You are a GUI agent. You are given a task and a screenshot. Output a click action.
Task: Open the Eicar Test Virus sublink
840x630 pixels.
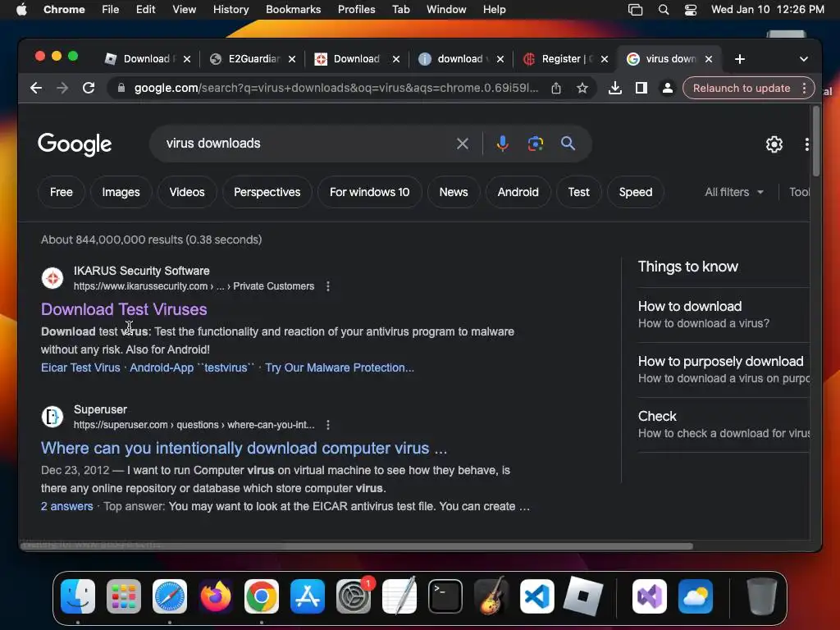[80, 367]
